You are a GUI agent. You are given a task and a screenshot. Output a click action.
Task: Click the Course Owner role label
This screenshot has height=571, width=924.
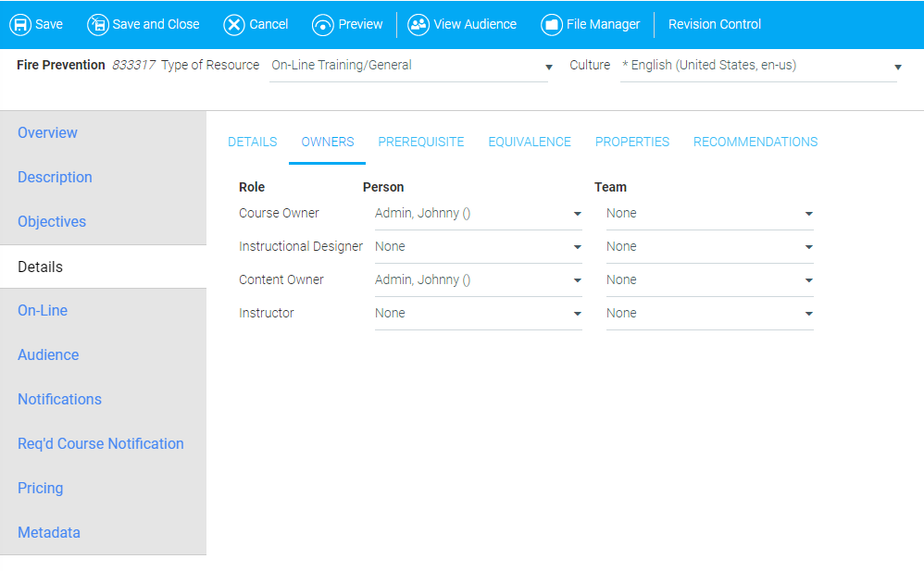coord(279,213)
